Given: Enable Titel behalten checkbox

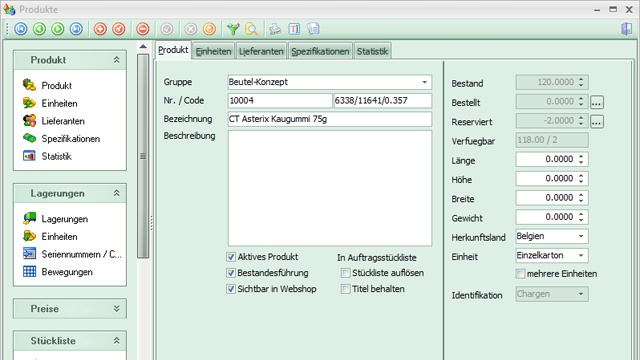Looking at the screenshot, I should 345,289.
